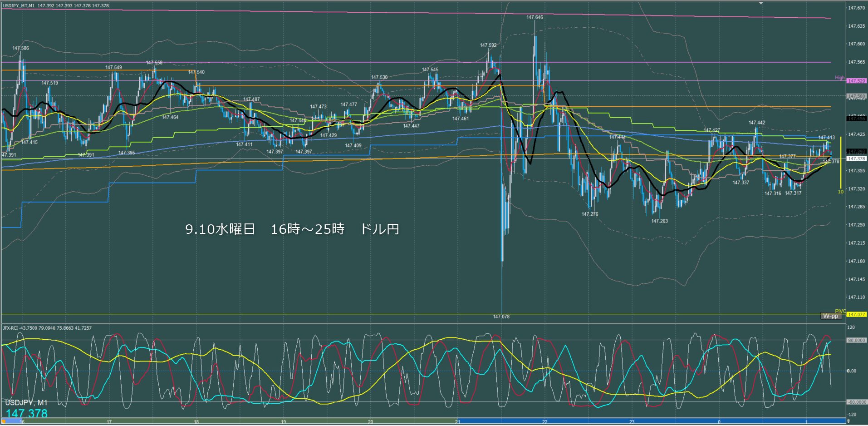Click the -80.0000 RCI level tag
Screen dimensions: 868x426
(856, 402)
